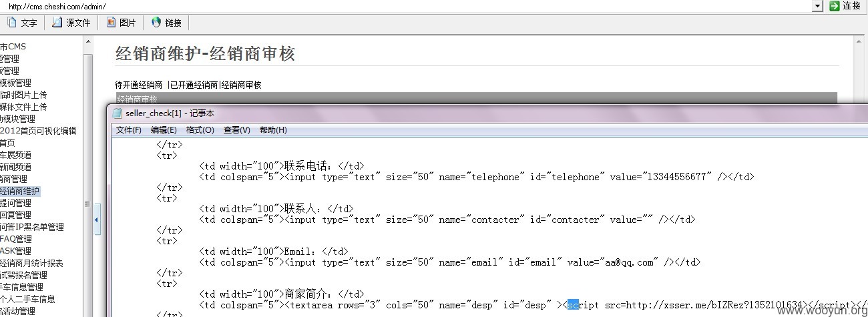Open 2012首页可视化编辑 in the sidebar
Viewport: 868px width, 317px height.
point(38,131)
